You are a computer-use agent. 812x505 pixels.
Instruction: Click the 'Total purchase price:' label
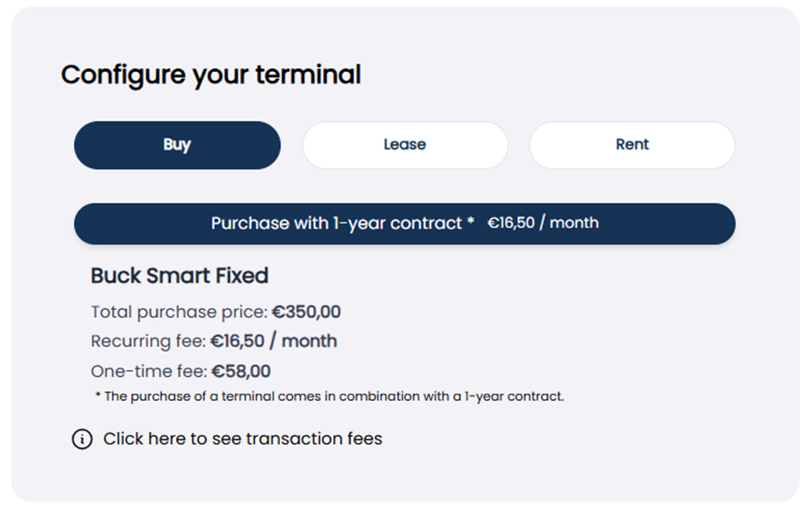(x=180, y=312)
